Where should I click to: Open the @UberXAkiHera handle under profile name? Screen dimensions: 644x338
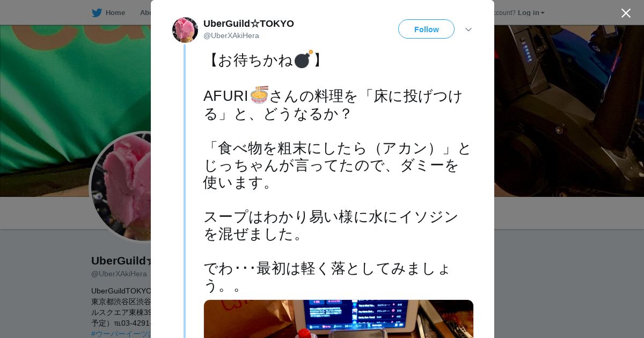coord(119,274)
